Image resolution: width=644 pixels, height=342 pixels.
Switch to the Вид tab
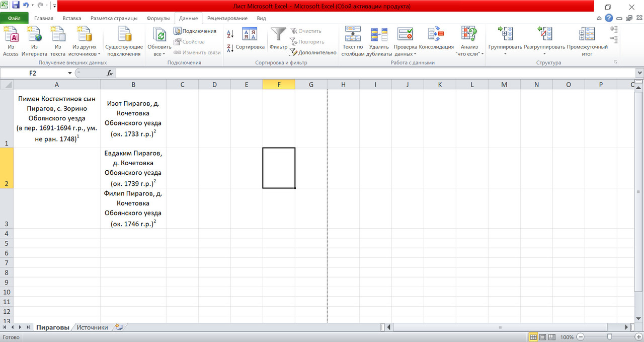262,18
